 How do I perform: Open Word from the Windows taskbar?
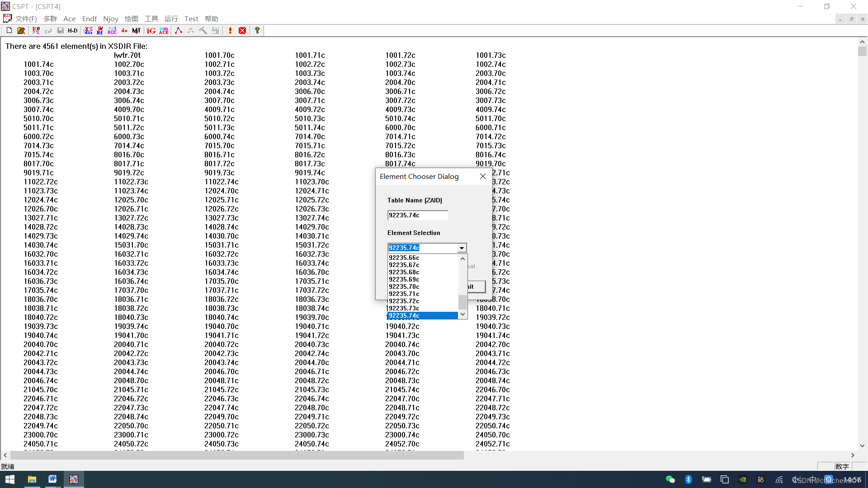(x=52, y=479)
